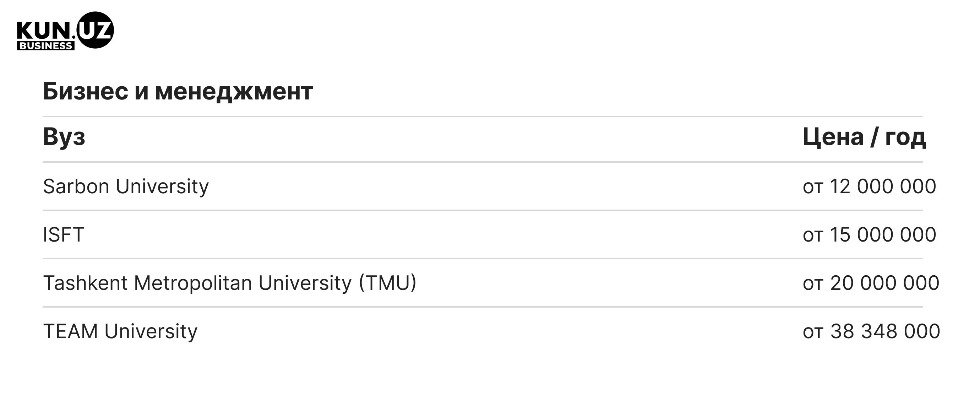
Task: Click the price "от 12 000 000"
Action: (869, 186)
